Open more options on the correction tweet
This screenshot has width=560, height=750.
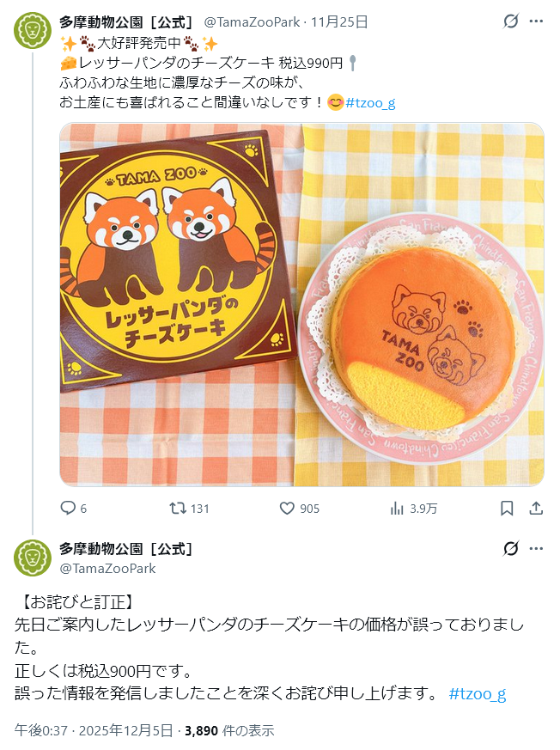tap(536, 549)
